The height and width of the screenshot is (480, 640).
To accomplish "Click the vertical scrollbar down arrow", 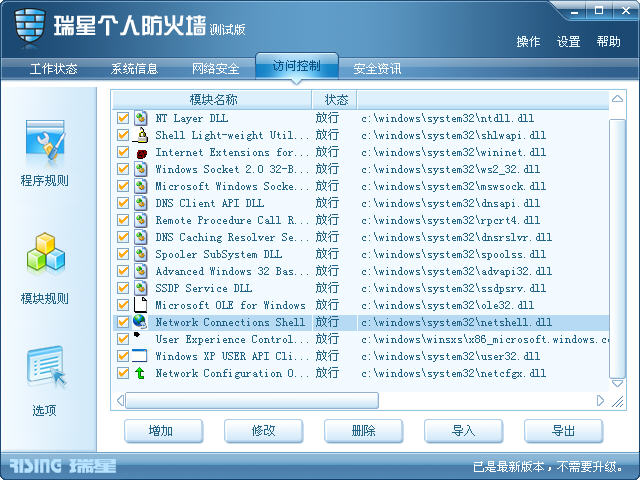I will click(x=617, y=383).
